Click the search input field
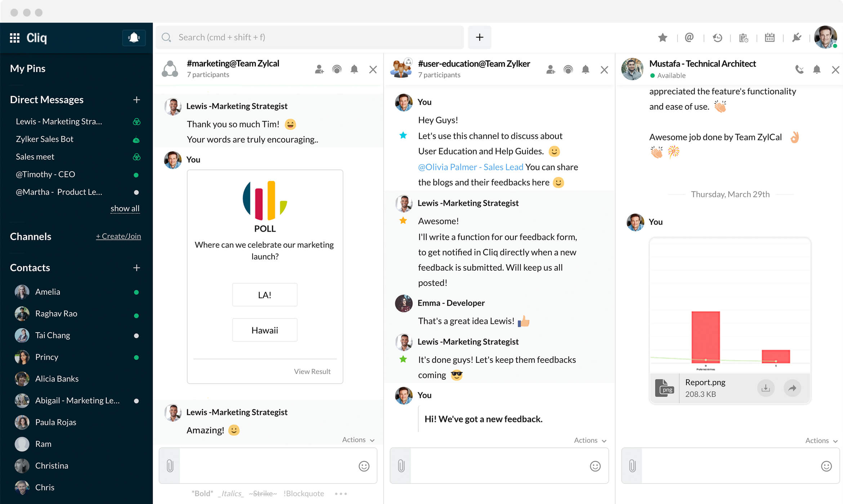The image size is (843, 504). click(x=310, y=37)
